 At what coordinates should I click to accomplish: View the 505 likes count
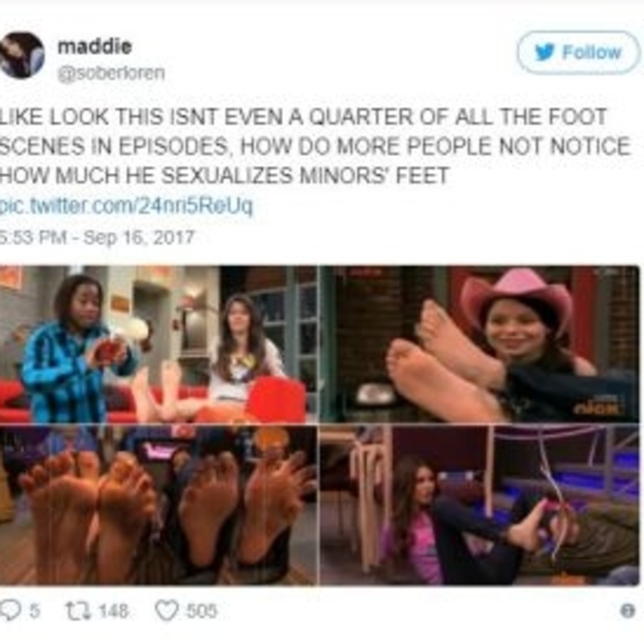201,611
